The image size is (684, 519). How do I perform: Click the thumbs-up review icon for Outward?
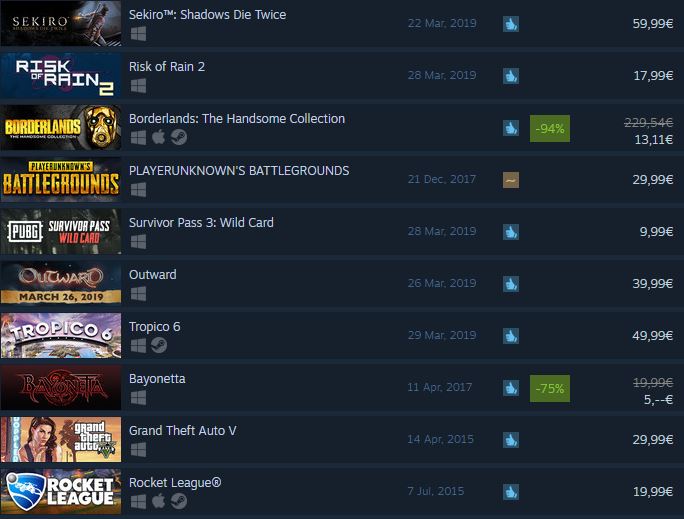[x=511, y=284]
